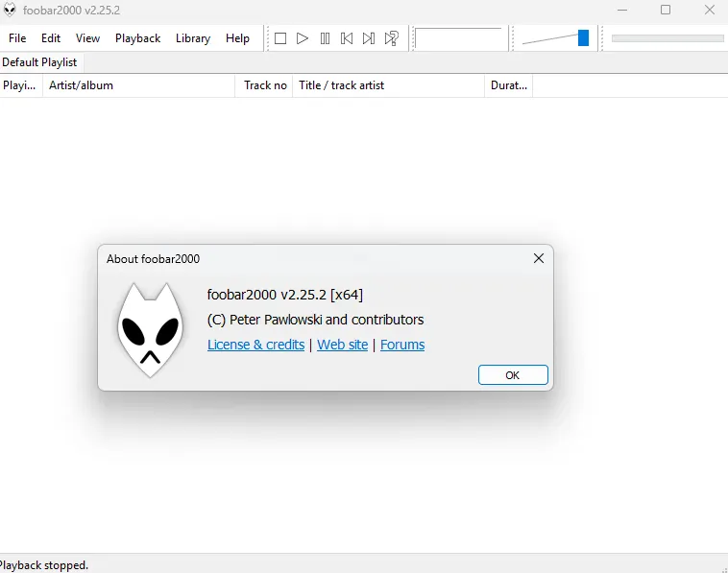Open the Playback menu
Viewport: 728px width, 573px height.
pos(137,38)
